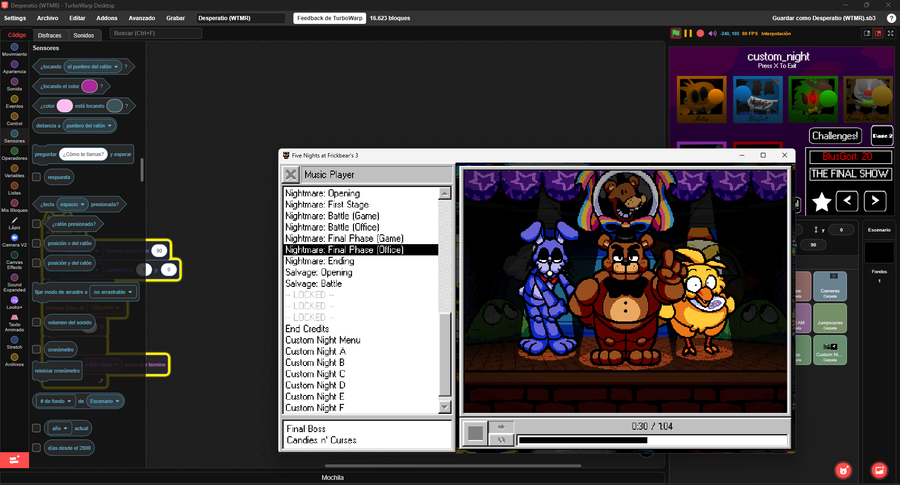Open the Archivos extension category
This screenshot has height=485, width=900.
[14, 360]
